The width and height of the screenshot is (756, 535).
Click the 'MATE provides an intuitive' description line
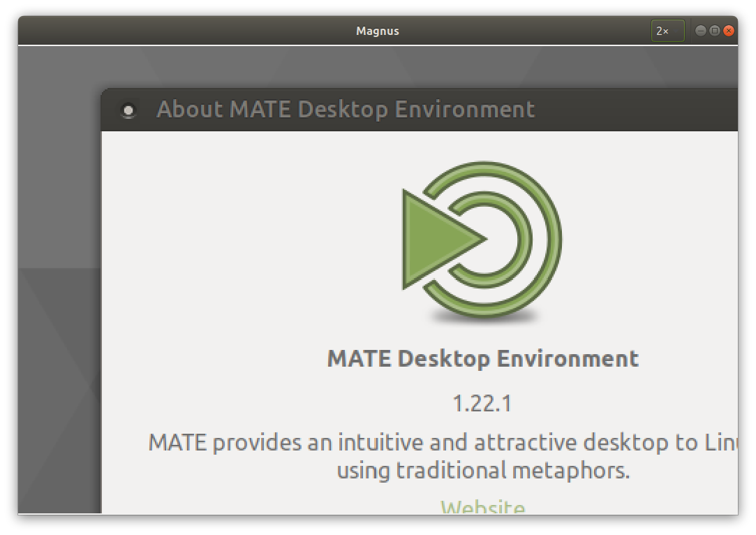click(443, 442)
